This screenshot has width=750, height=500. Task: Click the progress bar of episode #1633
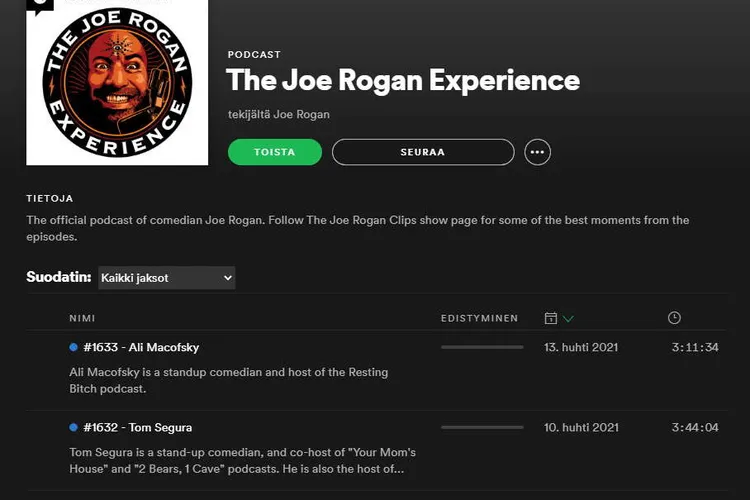pos(482,347)
